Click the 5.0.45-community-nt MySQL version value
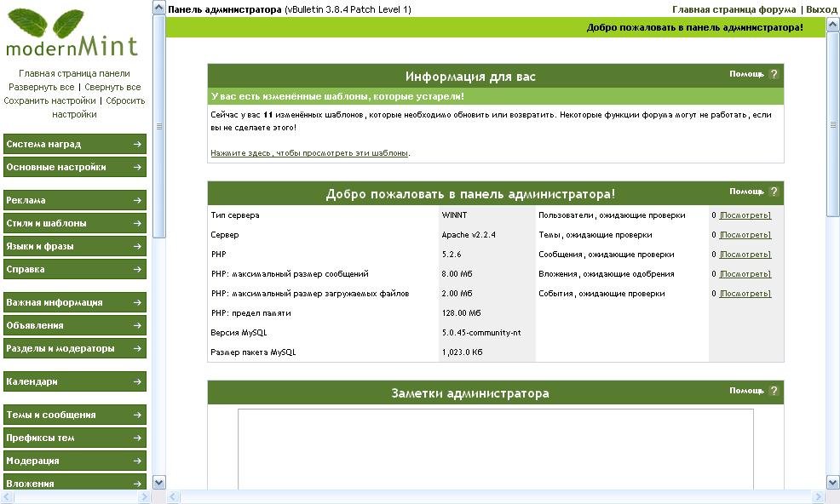840x504 pixels. [x=481, y=333]
